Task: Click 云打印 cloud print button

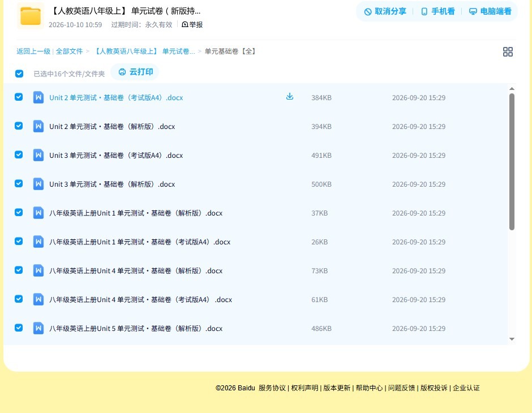Action: tap(135, 72)
